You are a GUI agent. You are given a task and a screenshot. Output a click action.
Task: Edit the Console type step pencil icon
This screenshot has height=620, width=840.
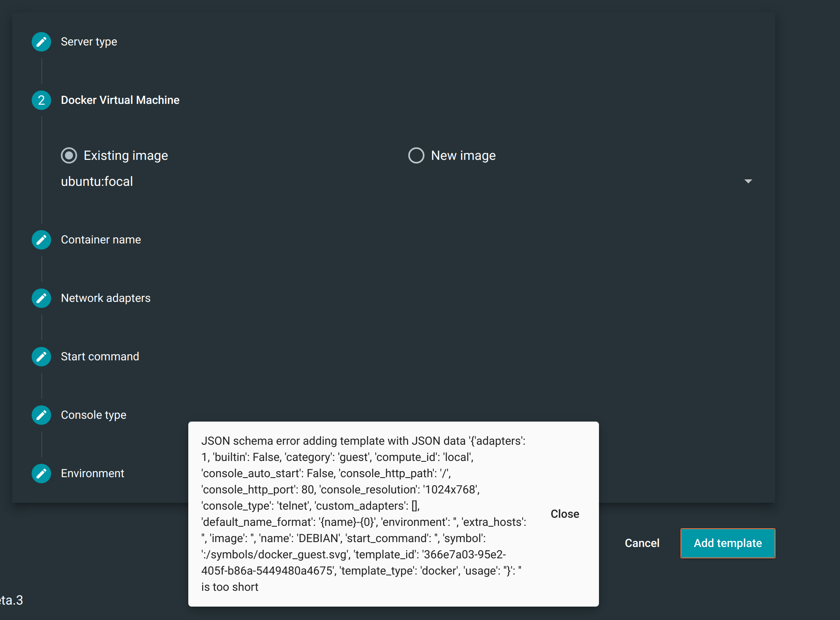pos(41,415)
